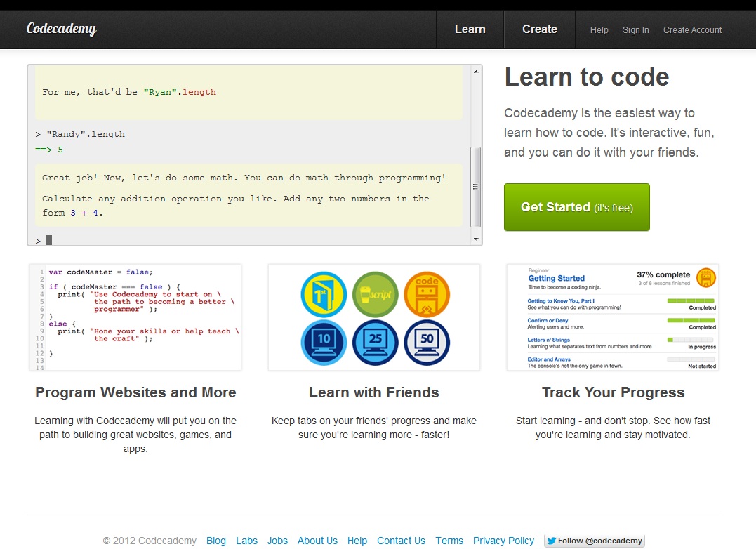Click the Codecademy logo
Viewport: 756px width, 549px height.
click(61, 29)
